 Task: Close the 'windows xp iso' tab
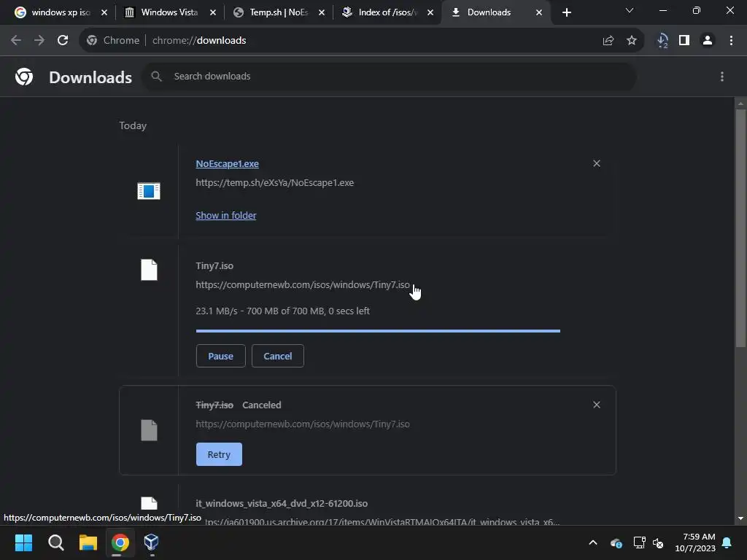tap(104, 13)
